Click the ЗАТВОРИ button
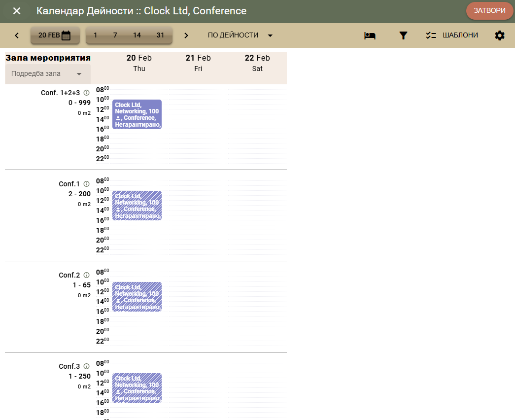 tap(489, 11)
